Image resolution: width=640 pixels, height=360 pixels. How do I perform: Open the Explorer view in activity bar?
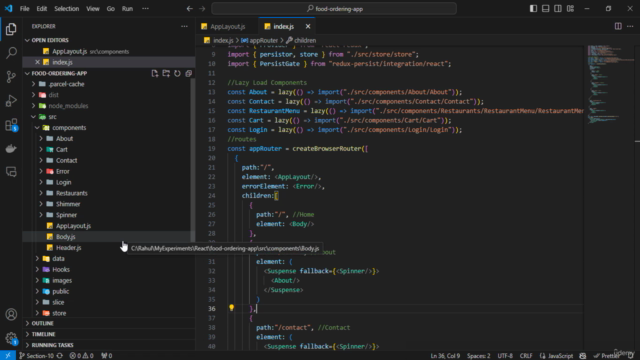click(11, 29)
